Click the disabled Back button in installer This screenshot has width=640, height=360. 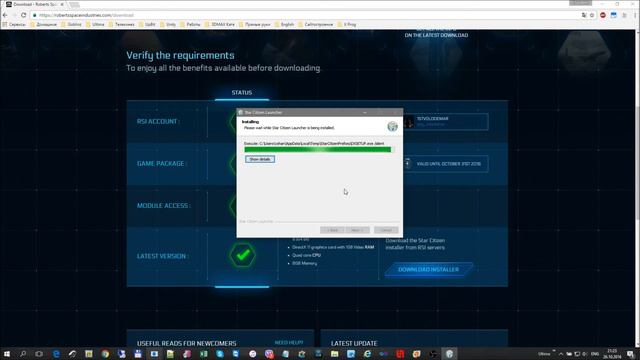click(332, 230)
